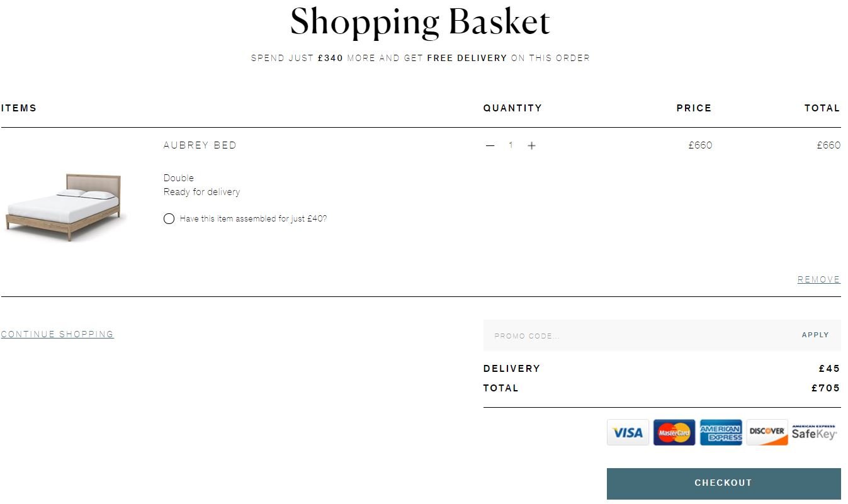Remove the Aubrey Bed from basket
Screen dimensions: 848x504
tap(818, 279)
